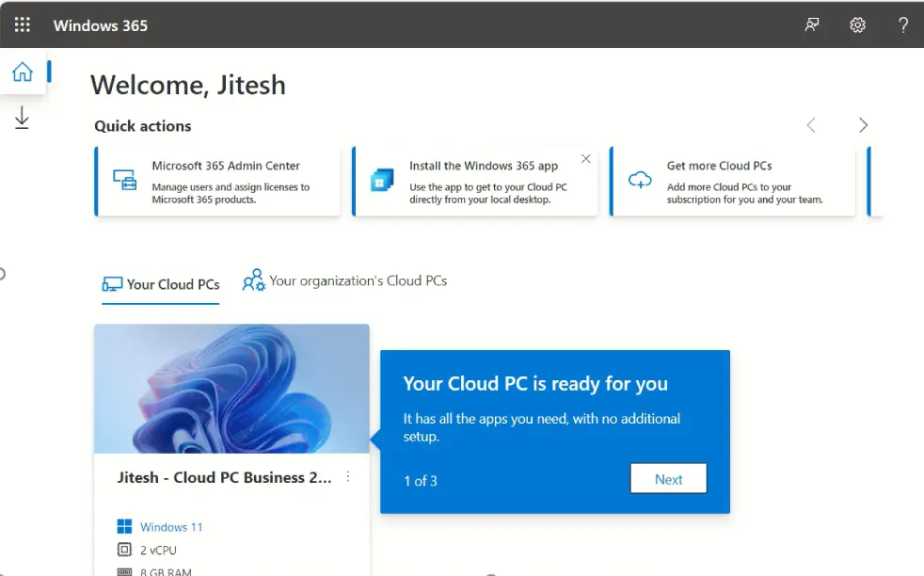Click the Quick actions heading

click(143, 126)
